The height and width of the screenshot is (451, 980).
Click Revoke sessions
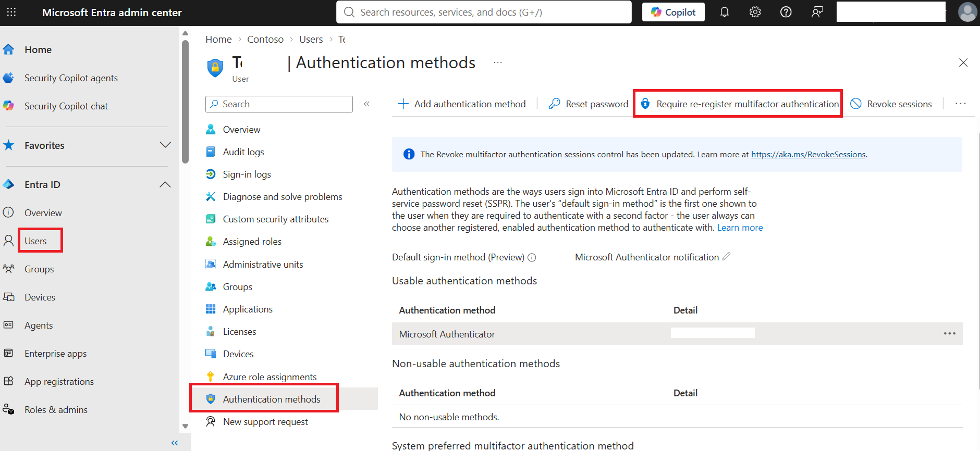click(x=891, y=104)
